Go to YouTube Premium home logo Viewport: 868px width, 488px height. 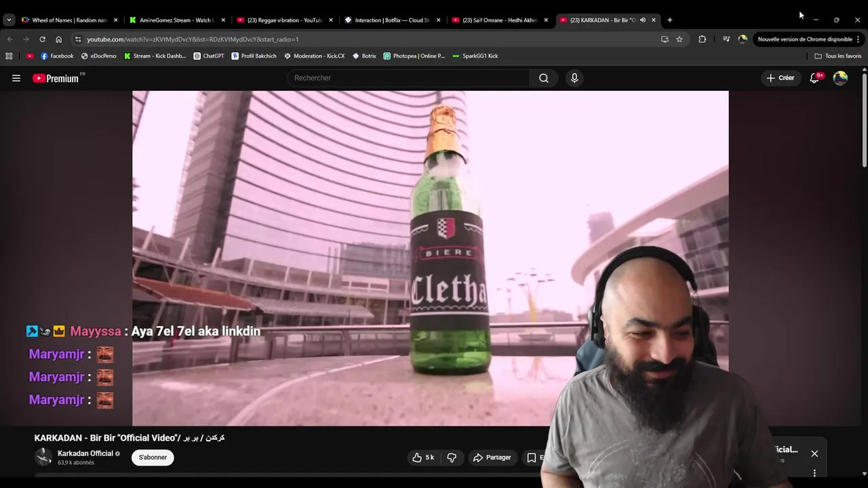pos(56,78)
